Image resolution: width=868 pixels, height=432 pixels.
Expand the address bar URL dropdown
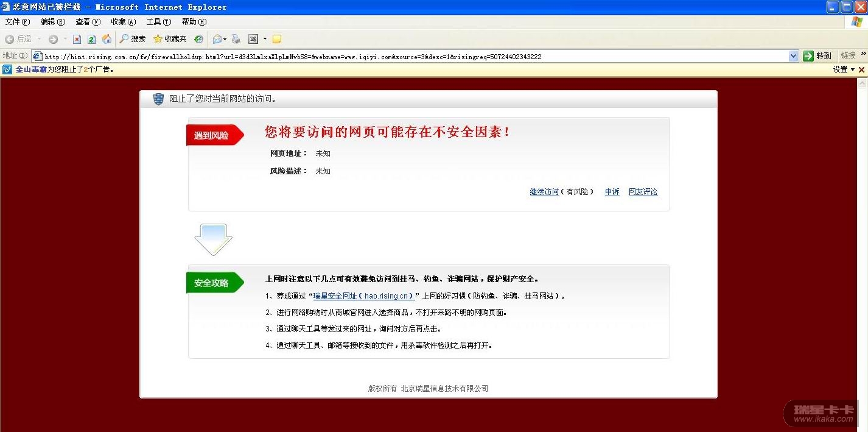click(793, 56)
